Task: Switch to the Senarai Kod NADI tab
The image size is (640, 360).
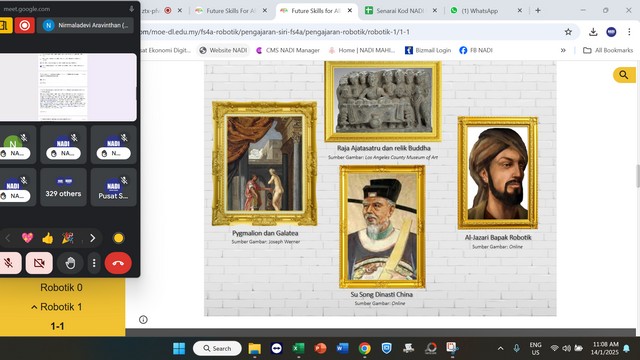Action: point(400,11)
